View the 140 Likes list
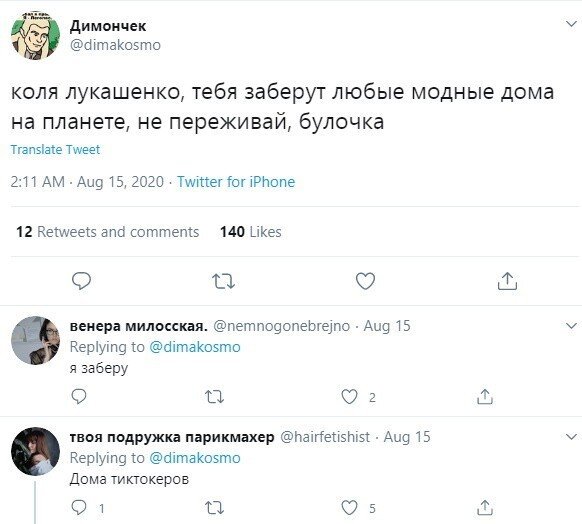The image size is (582, 524). coord(251,232)
